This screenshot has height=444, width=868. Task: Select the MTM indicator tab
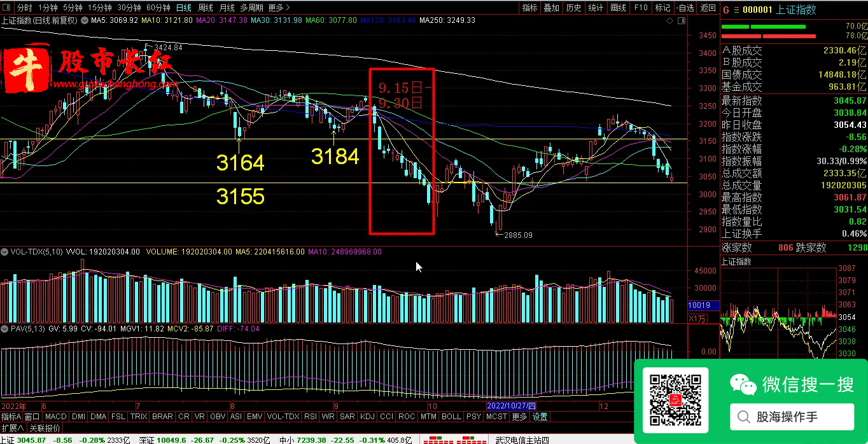[429, 417]
